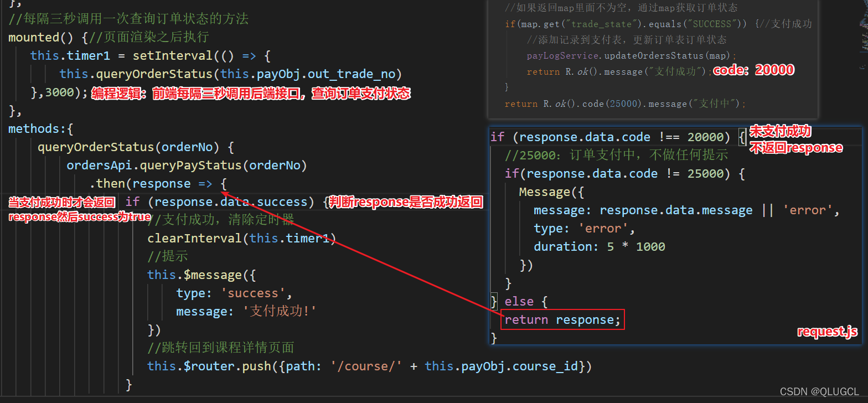Click 'if (response.data.code !== 20000) {' line
868x403 pixels.
(x=618, y=137)
